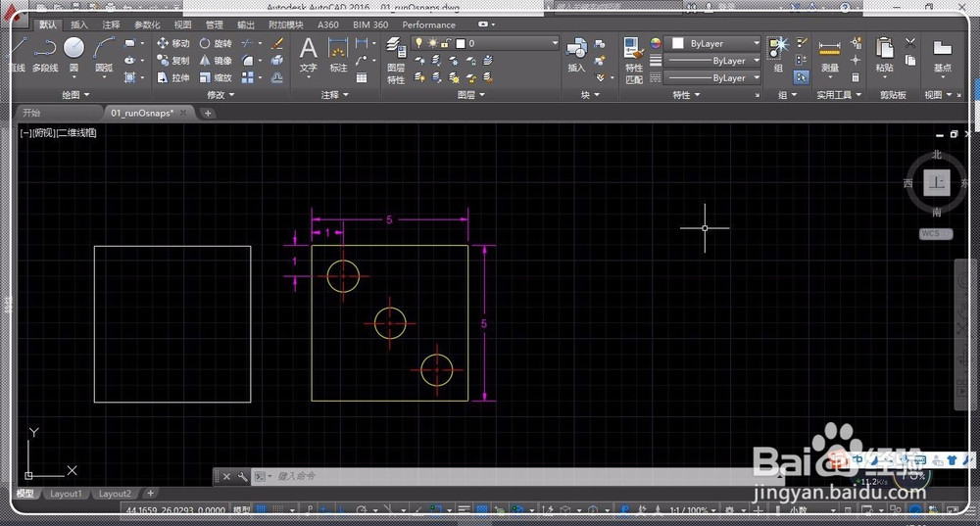Viewport: 980px width, 526px height.
Task: Expand the 注释 panel
Action: click(x=334, y=95)
